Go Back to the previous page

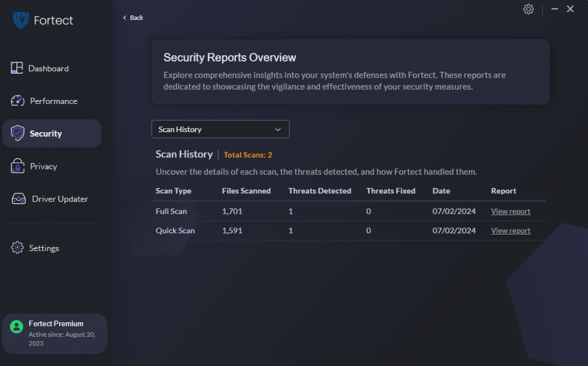(x=133, y=18)
